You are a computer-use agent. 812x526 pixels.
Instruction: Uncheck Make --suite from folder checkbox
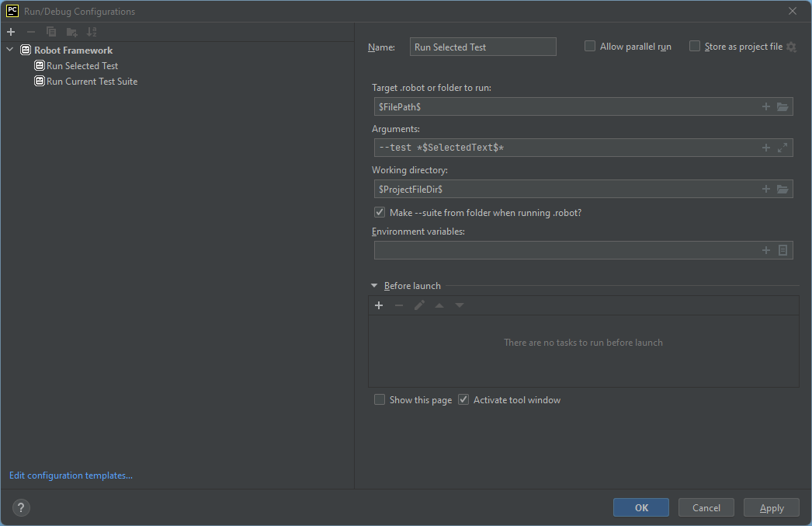pos(380,212)
